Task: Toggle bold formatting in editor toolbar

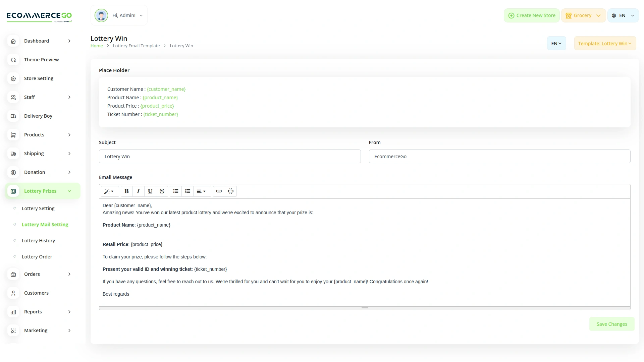Action: click(x=126, y=191)
